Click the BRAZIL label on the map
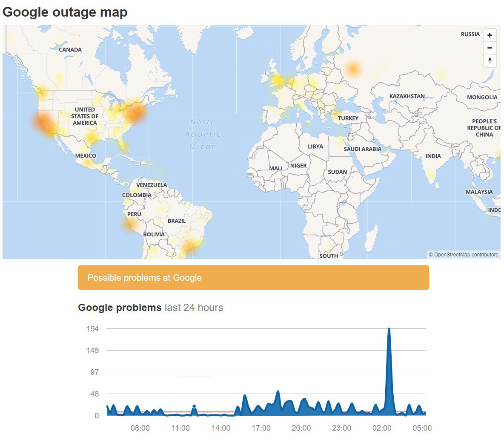504x443 pixels. coord(177,221)
